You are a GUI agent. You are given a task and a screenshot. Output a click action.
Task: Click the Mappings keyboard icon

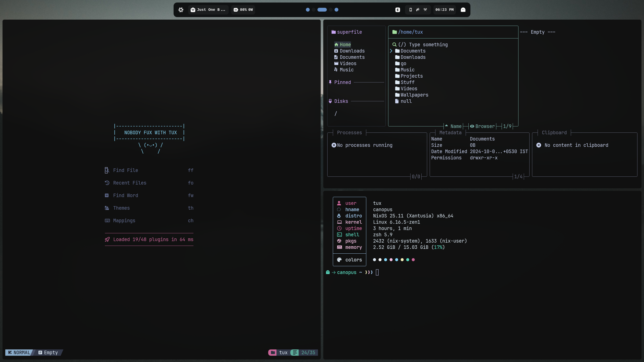[x=107, y=221]
